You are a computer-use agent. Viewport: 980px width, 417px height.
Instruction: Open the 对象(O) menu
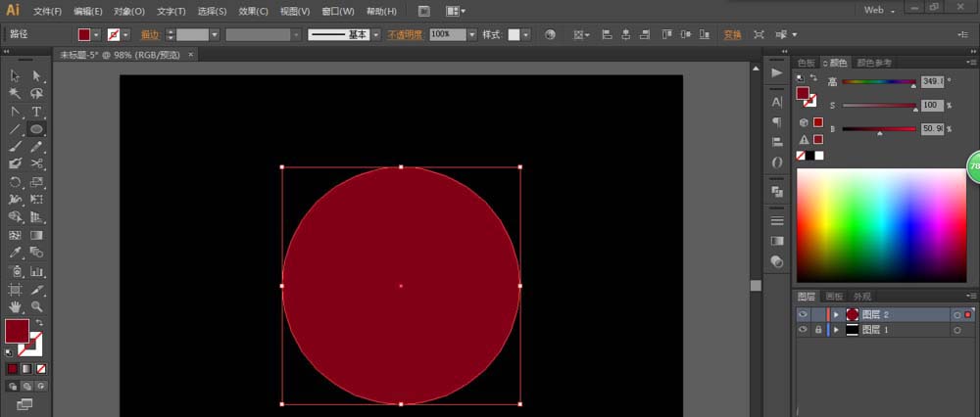[x=129, y=11]
